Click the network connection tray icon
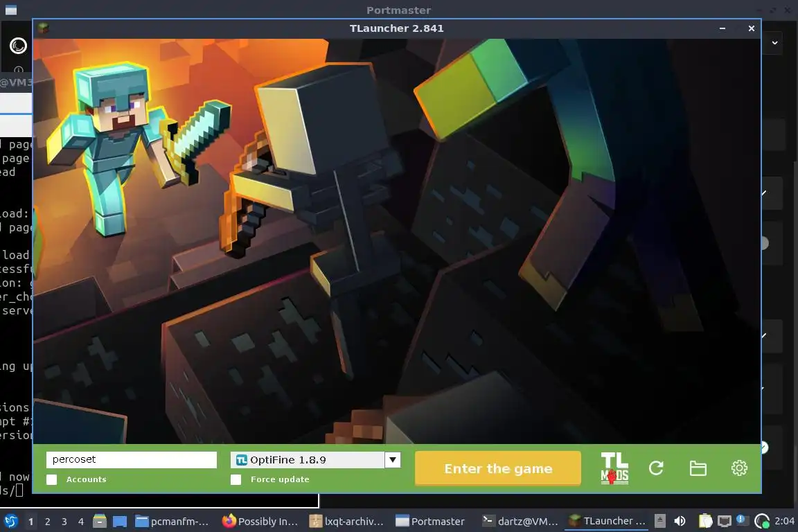Viewport: 798px width, 532px height. (x=724, y=521)
